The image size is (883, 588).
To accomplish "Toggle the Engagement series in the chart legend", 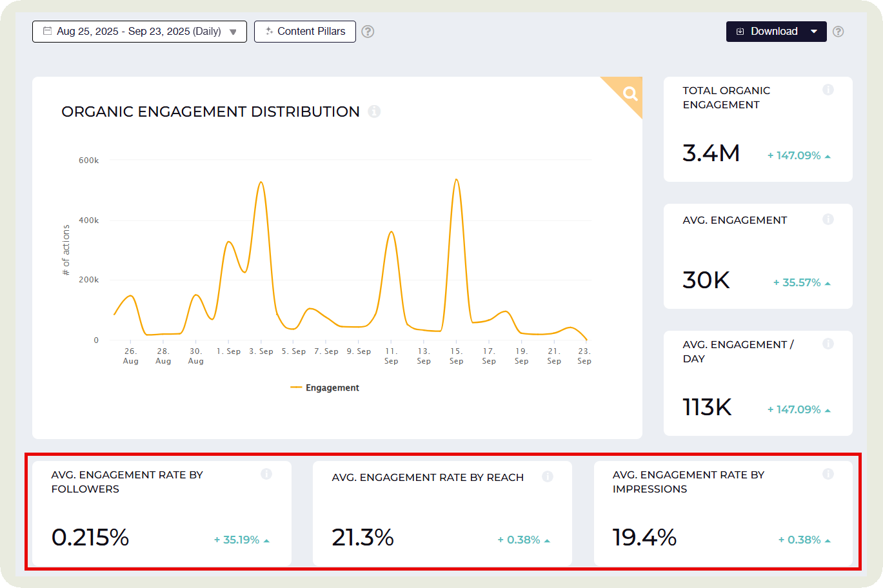I will (x=324, y=387).
